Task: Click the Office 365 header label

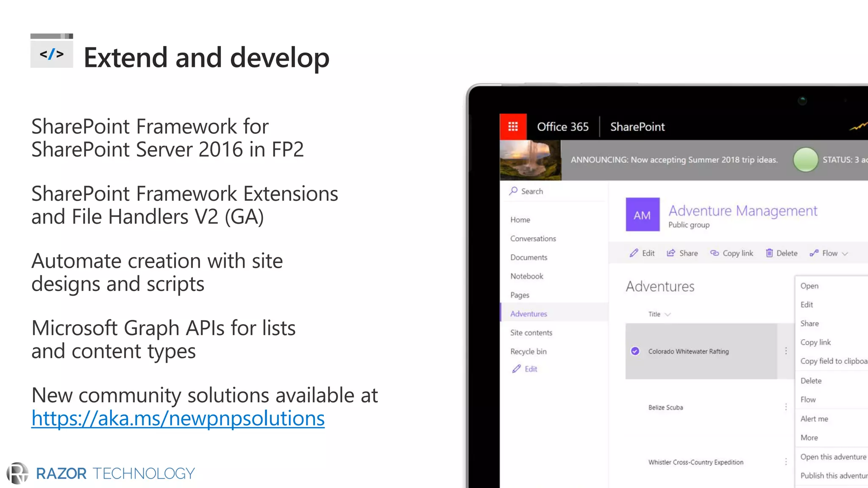Action: (x=563, y=127)
